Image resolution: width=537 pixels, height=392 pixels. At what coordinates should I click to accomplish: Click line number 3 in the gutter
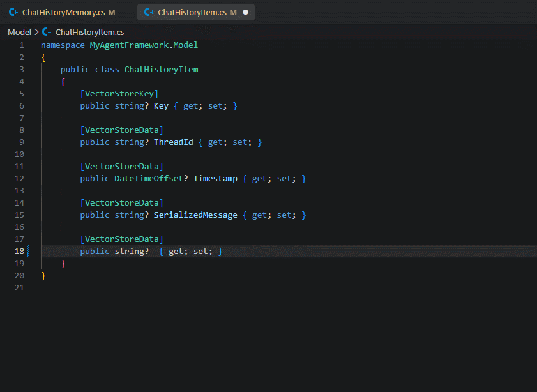[22, 70]
